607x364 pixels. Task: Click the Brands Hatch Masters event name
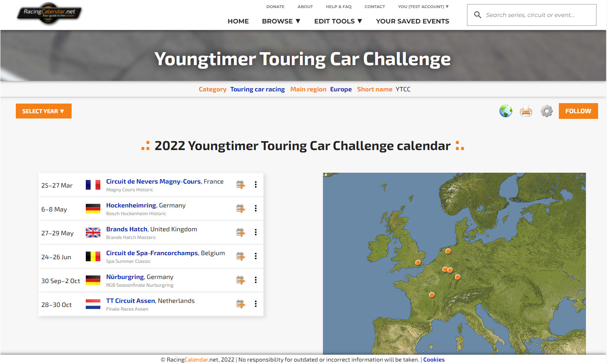point(131,237)
